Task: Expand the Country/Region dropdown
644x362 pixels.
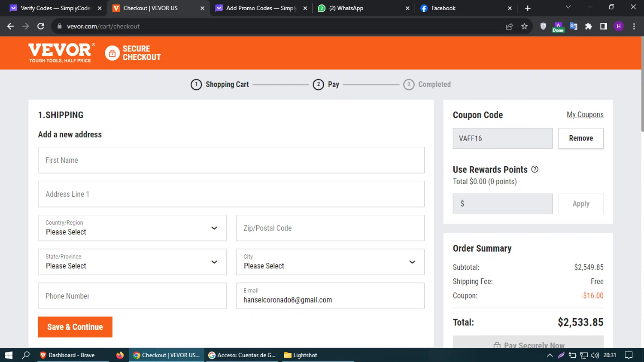Action: [132, 228]
